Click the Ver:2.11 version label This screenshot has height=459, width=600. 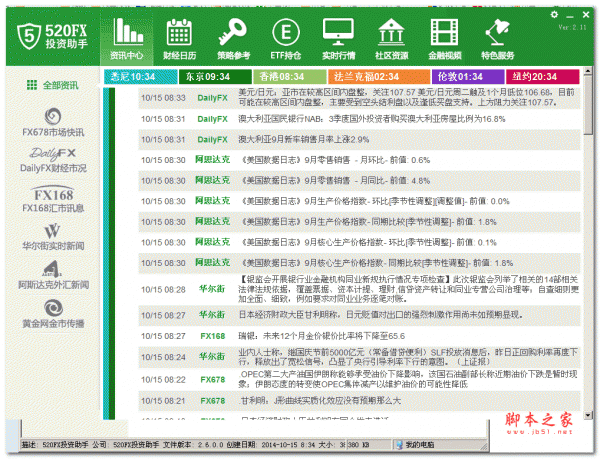(572, 28)
